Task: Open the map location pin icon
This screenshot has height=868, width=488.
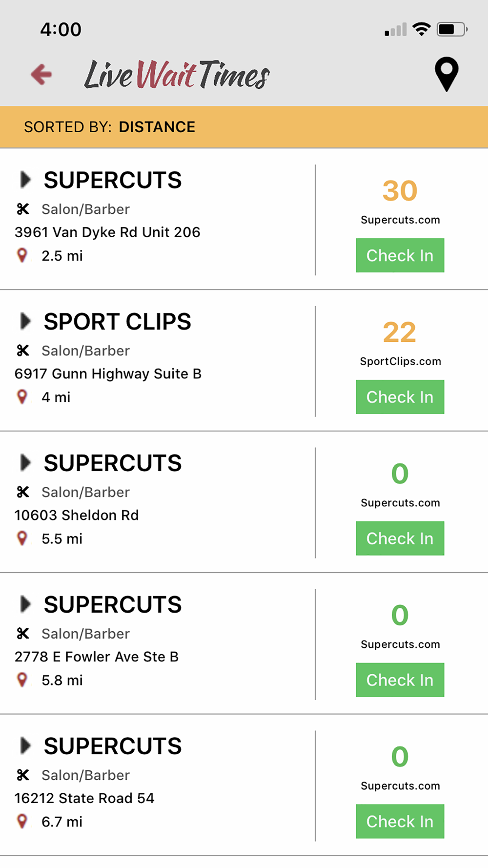Action: click(x=447, y=74)
